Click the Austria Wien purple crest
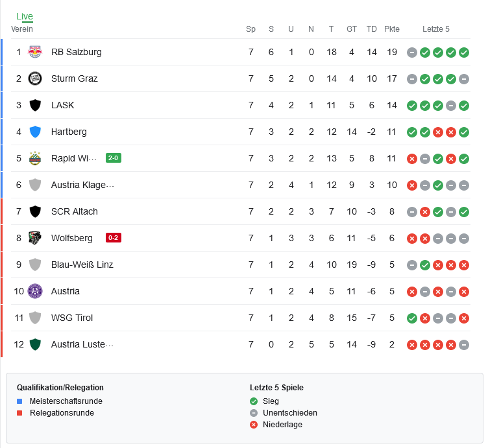The height and width of the screenshot is (448, 488). [x=35, y=291]
